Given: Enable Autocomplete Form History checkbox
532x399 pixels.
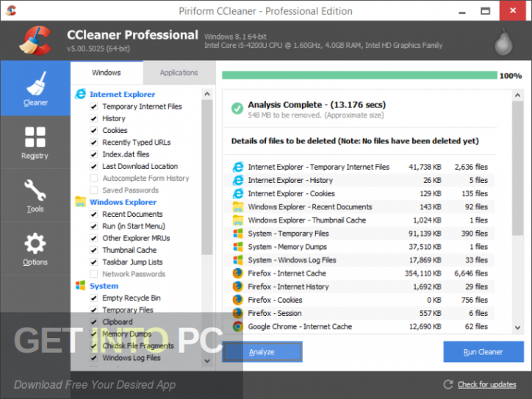Looking at the screenshot, I should click(x=93, y=178).
